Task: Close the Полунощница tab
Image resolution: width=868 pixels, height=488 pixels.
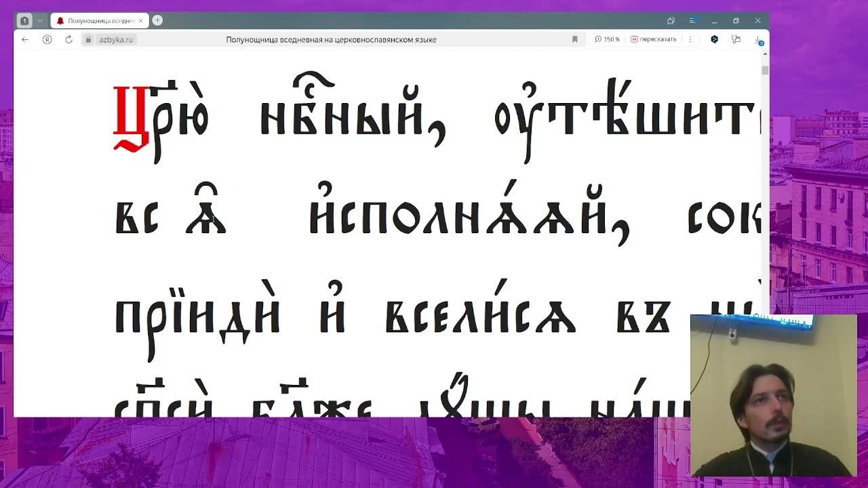Action: pos(140,20)
